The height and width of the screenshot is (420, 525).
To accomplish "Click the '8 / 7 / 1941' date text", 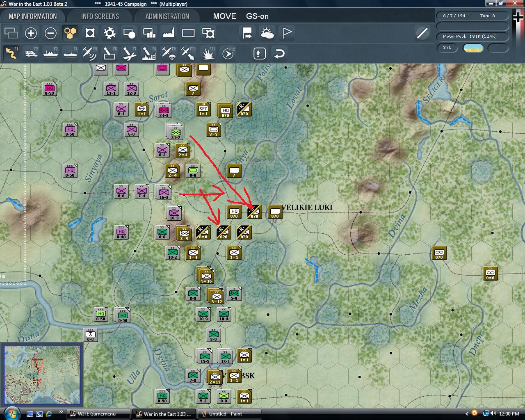I will [455, 16].
